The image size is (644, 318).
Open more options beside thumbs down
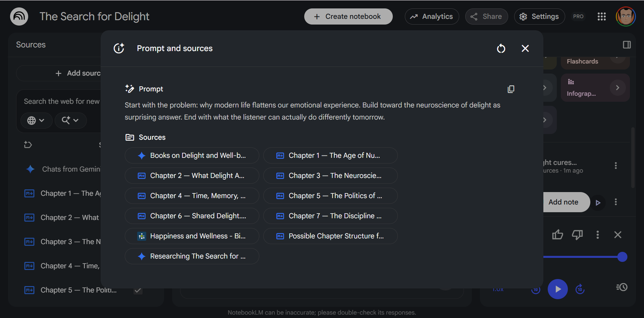click(598, 235)
